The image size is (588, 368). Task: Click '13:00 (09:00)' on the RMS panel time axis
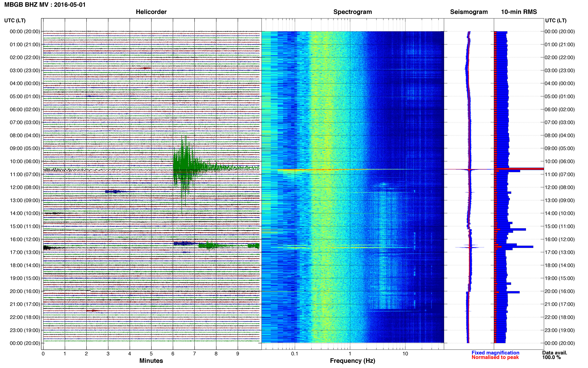click(x=560, y=200)
